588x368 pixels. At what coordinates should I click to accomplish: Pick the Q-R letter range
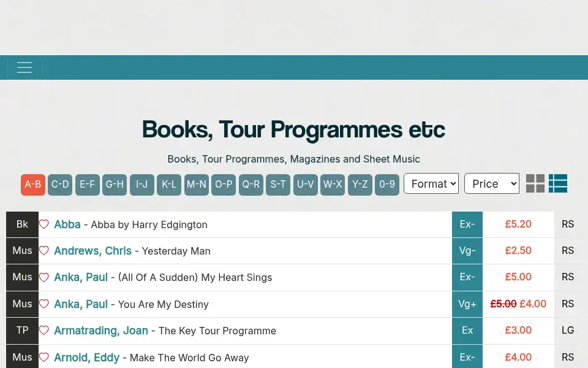click(251, 185)
